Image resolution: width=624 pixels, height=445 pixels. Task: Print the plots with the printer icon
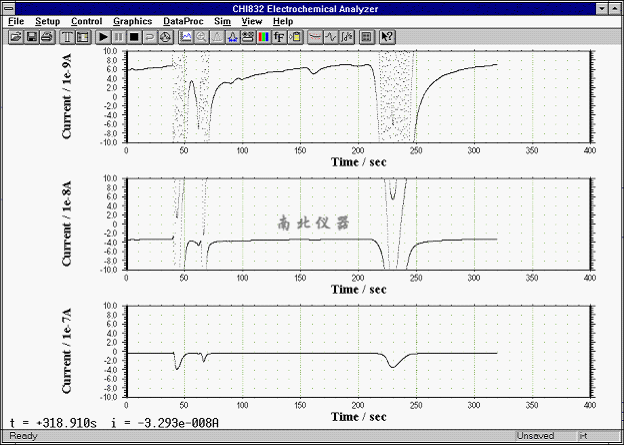pos(46,37)
